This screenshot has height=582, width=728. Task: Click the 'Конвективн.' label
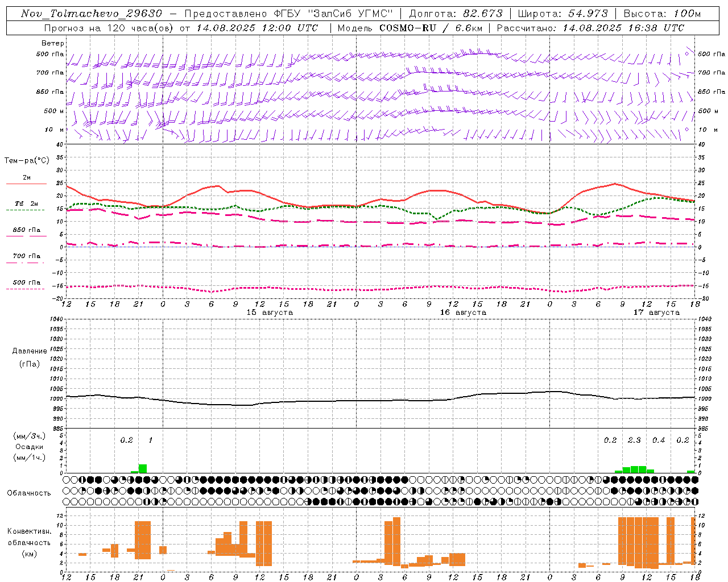click(x=30, y=531)
